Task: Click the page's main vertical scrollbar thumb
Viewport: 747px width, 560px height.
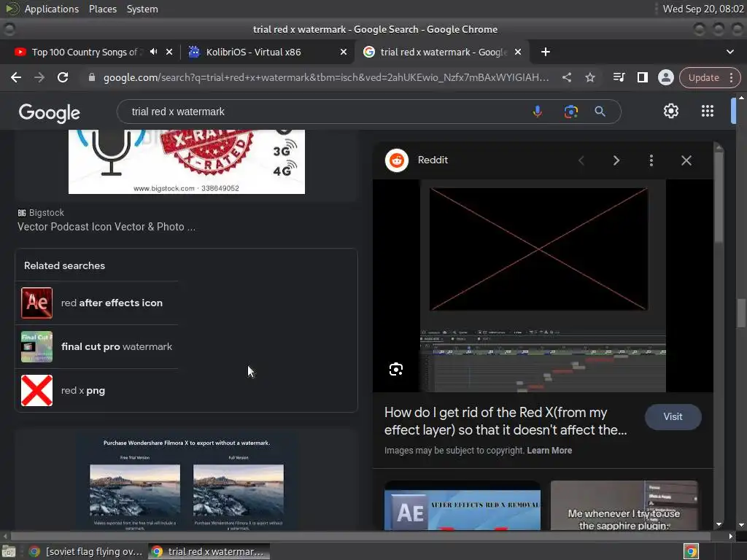Action: 741,314
